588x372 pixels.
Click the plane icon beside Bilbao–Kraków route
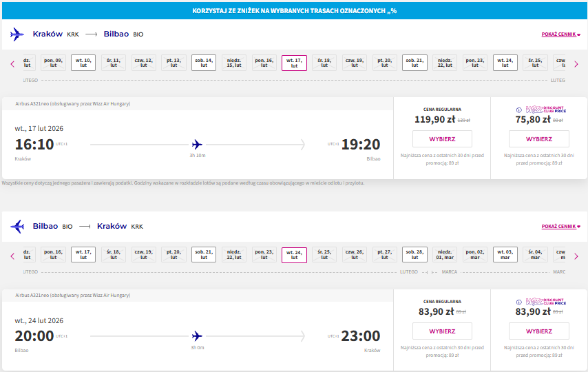pyautogui.click(x=17, y=227)
